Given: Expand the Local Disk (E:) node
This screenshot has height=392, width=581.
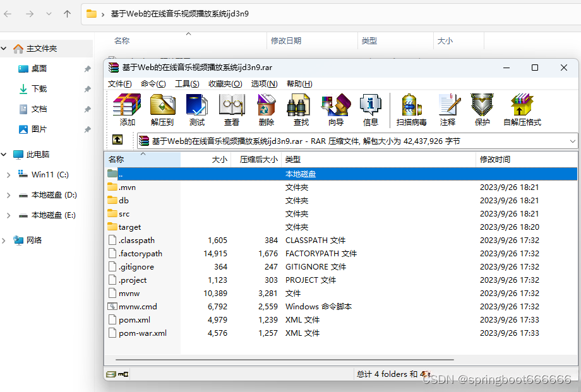Looking at the screenshot, I should (x=8, y=215).
